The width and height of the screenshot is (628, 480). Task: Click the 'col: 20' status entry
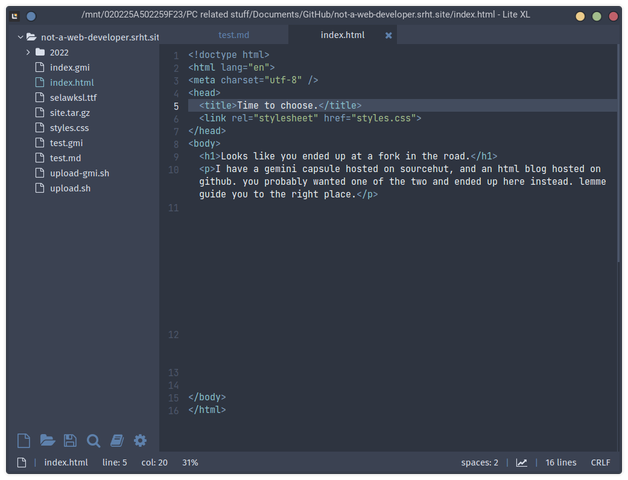(154, 463)
